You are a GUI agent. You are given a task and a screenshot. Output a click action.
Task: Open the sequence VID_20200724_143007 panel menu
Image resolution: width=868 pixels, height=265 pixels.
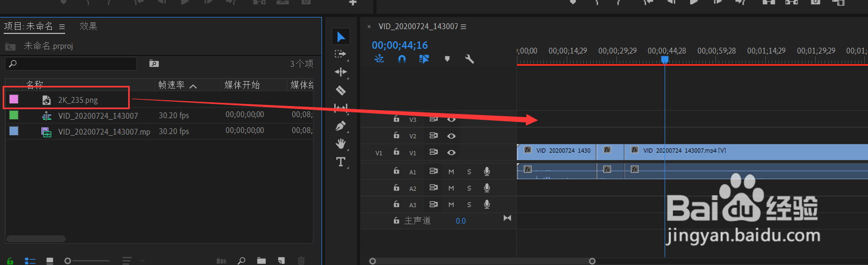click(x=464, y=26)
